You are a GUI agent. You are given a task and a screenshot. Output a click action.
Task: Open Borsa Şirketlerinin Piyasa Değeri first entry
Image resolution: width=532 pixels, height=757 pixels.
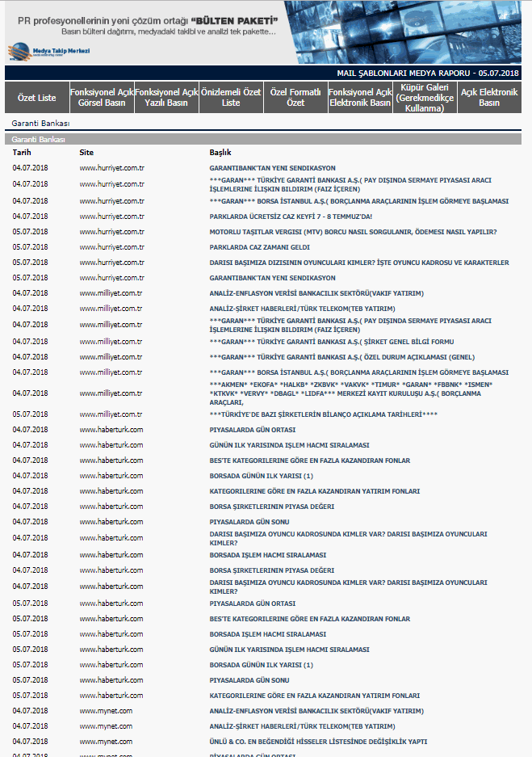coord(271,507)
